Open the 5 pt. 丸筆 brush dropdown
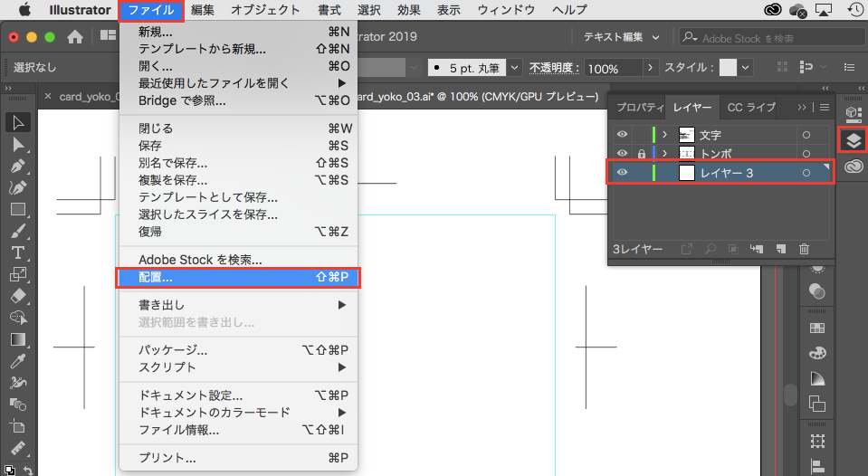This screenshot has height=476, width=868. point(514,68)
